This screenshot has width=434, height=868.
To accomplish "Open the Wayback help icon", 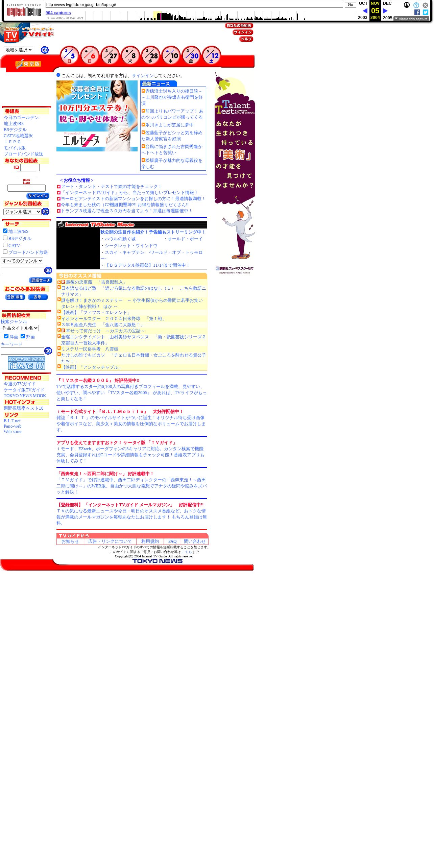I will tap(416, 5).
